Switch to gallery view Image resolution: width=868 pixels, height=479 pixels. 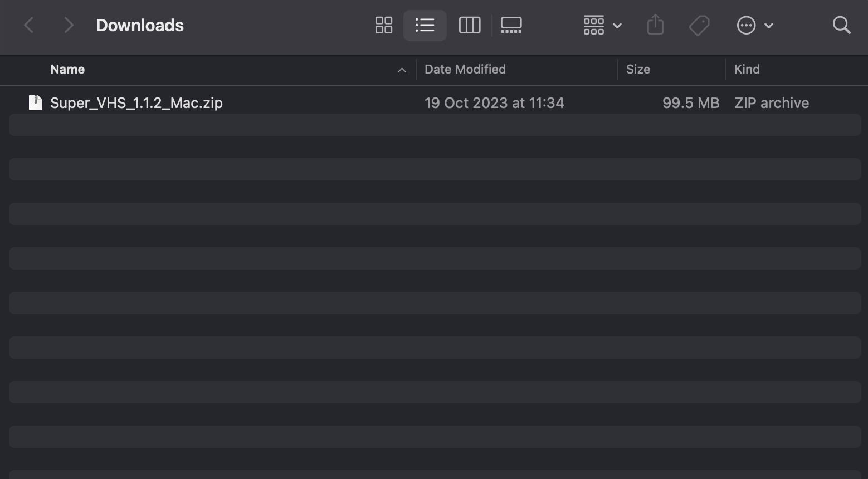[x=511, y=25]
